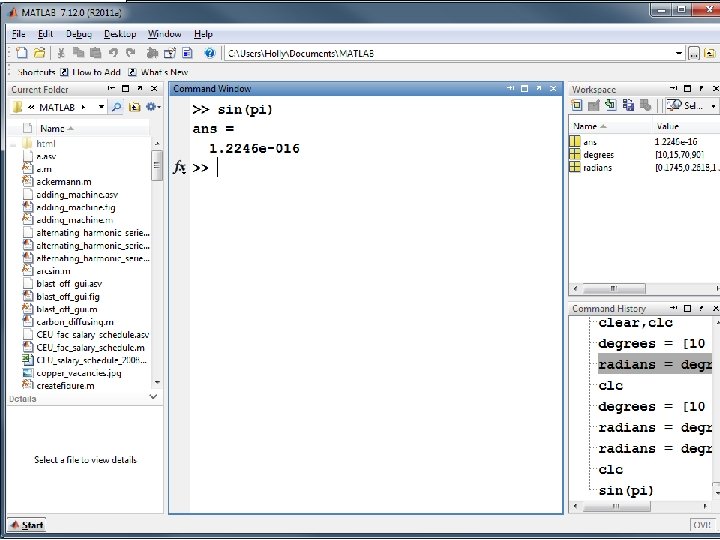
Task: Select clear,clc in Command History
Action: 636,323
